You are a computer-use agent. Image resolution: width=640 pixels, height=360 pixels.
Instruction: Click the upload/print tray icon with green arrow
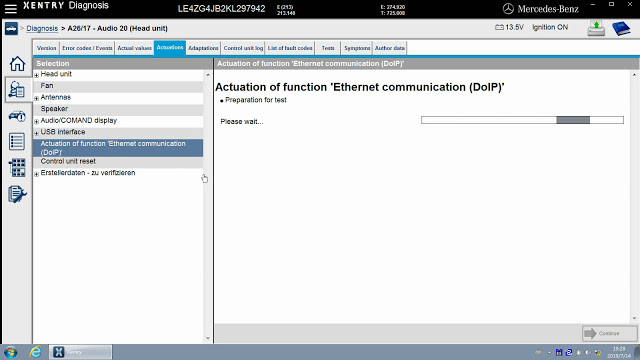tap(596, 29)
